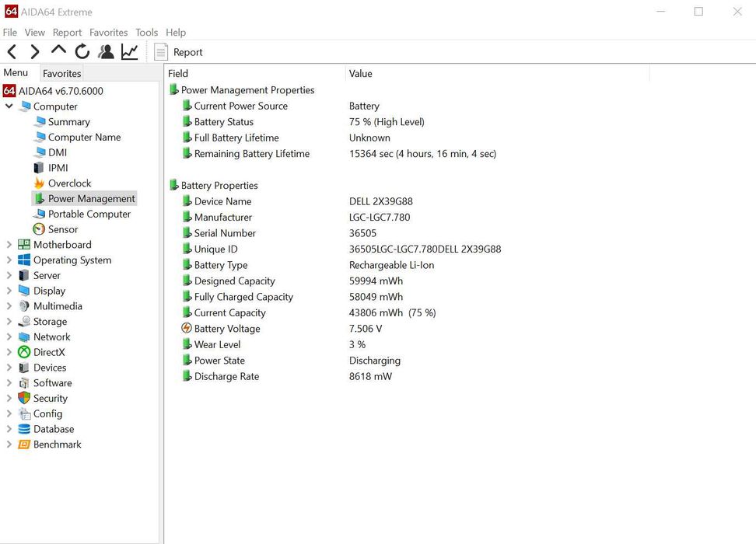756x544 pixels.
Task: Open the File menu
Action: 9,33
